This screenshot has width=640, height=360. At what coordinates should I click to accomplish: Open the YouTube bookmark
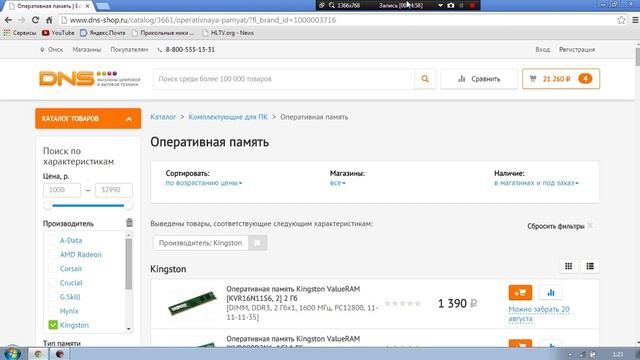tap(58, 33)
